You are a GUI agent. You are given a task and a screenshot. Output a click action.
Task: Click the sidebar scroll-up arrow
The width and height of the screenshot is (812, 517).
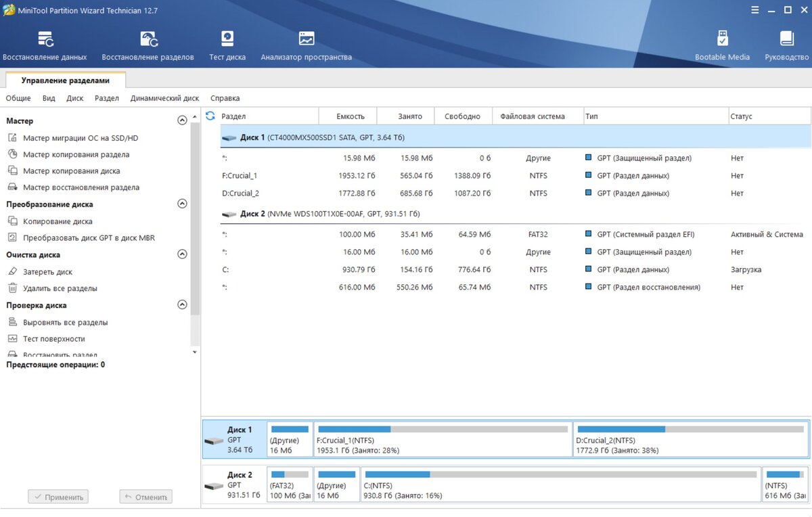tap(195, 115)
